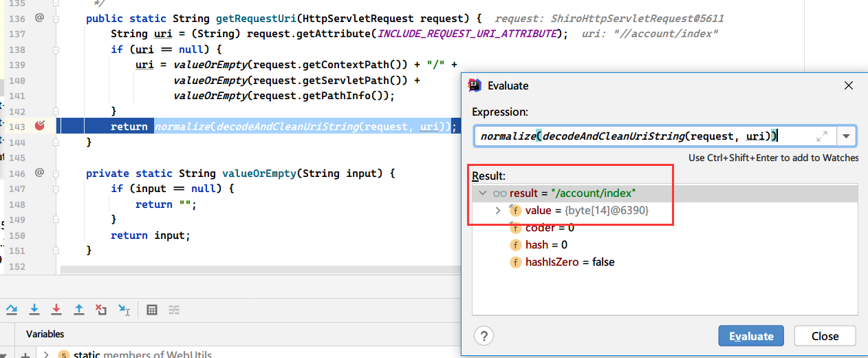Click the help question mark button
The height and width of the screenshot is (358, 868).
484,336
